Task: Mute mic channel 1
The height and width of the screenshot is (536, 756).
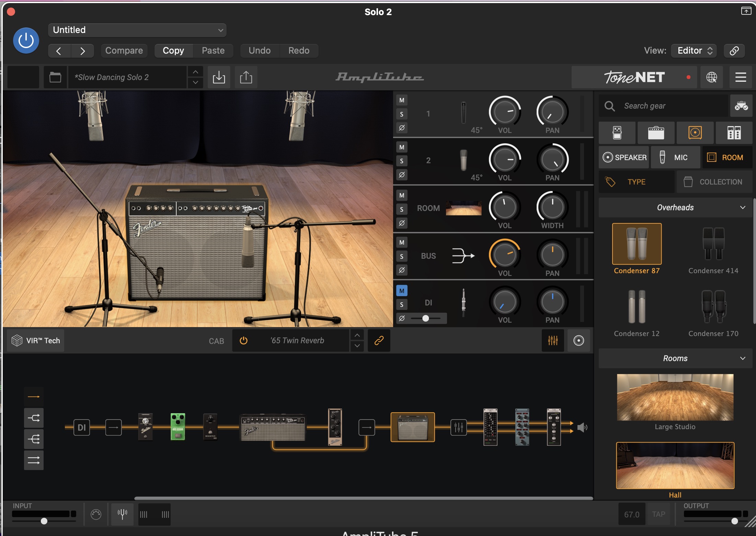Action: tap(402, 100)
